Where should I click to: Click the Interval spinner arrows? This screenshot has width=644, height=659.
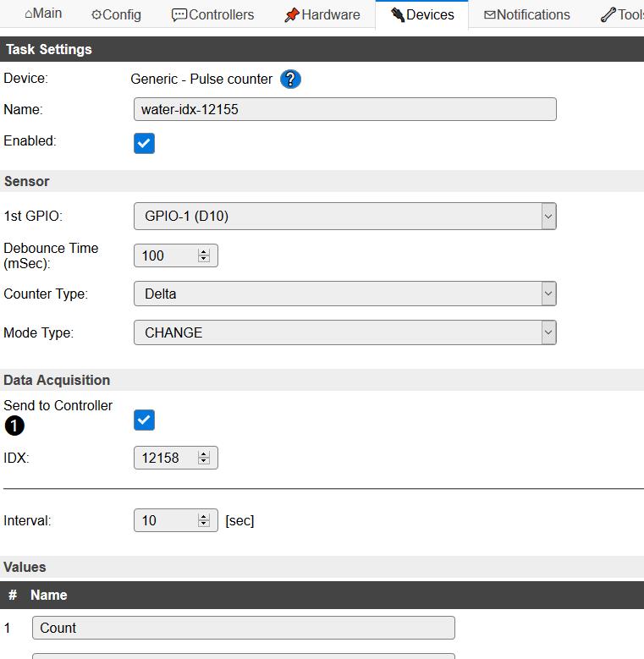[204, 520]
